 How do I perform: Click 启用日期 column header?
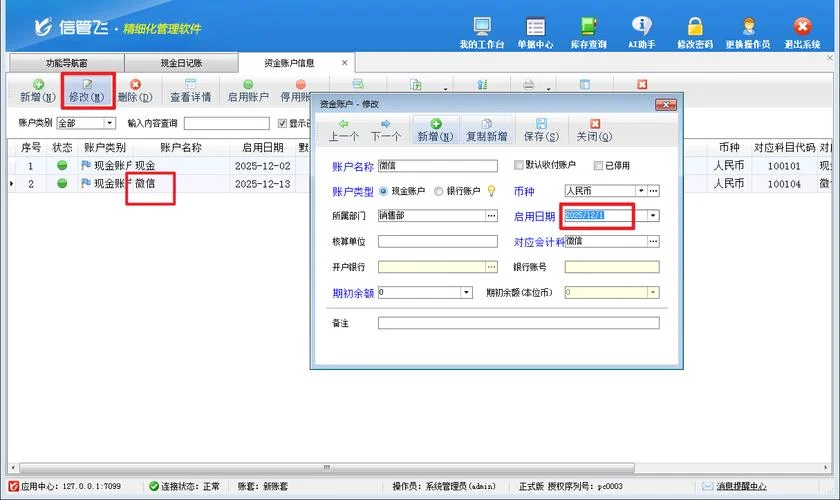tap(262, 147)
